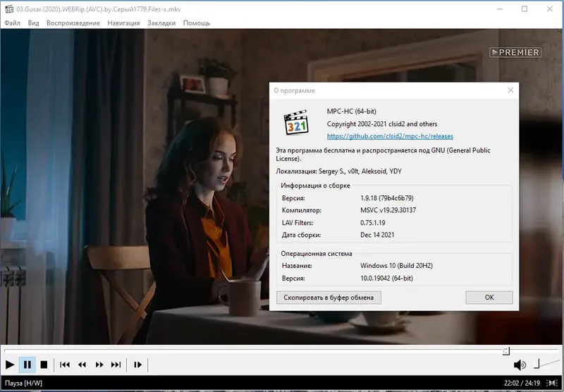564x392 pixels.
Task: Click the Pause button
Action: pyautogui.click(x=27, y=365)
